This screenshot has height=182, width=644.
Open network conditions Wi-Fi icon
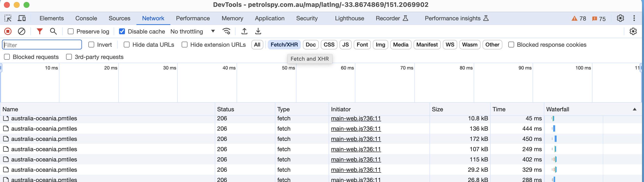226,31
